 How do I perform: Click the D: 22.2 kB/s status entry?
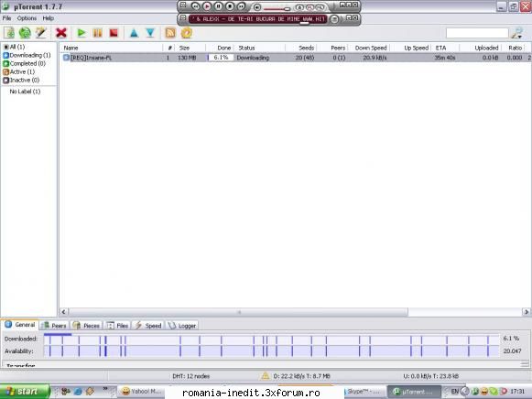pyautogui.click(x=301, y=376)
